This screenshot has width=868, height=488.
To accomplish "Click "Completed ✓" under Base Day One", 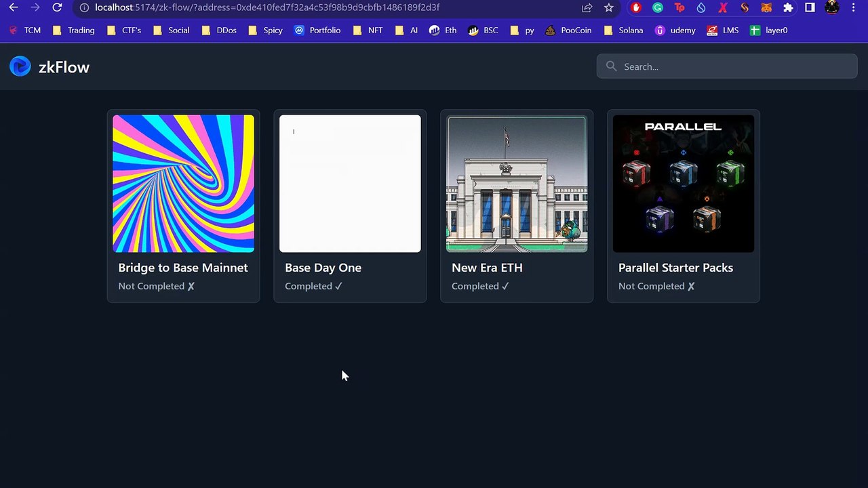I will (314, 286).
